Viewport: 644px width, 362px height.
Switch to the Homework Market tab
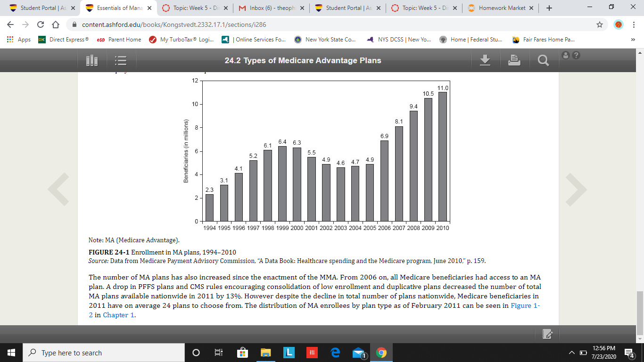coord(500,8)
